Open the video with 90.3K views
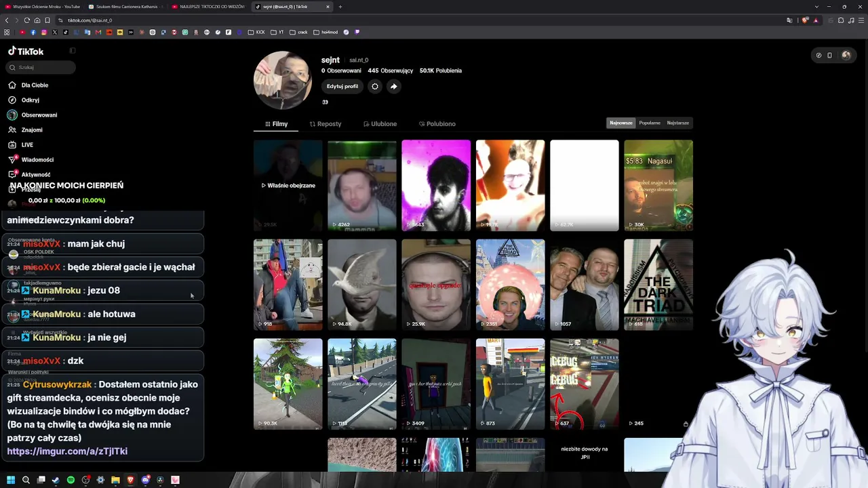Screen dimensions: 868x488 pos(288,384)
